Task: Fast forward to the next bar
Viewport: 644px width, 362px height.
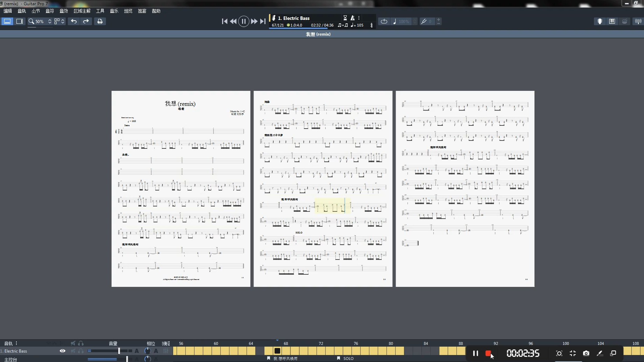Action: tap(254, 21)
